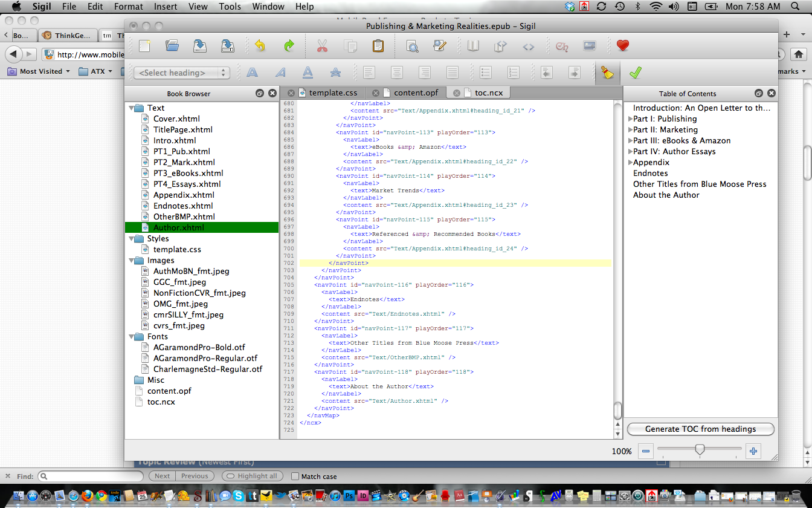Click the green Redo arrow icon
The image size is (812, 508).
tap(289, 46)
